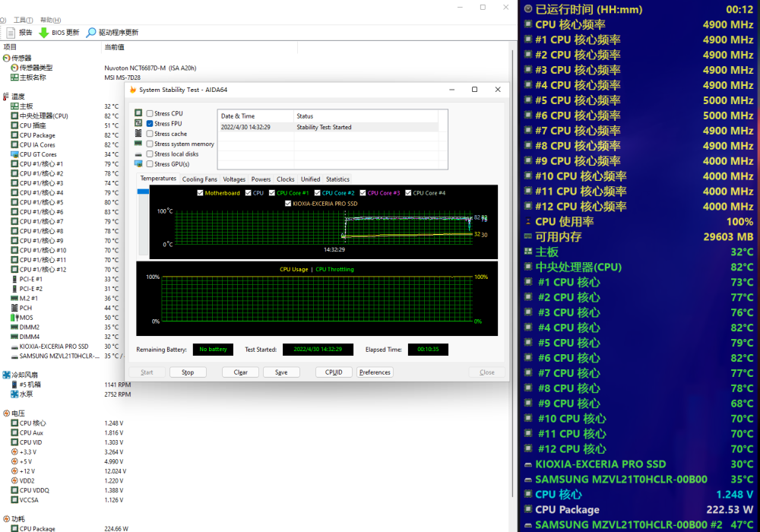
Task: Click the 温度 thermometer icon
Action: tap(7, 97)
